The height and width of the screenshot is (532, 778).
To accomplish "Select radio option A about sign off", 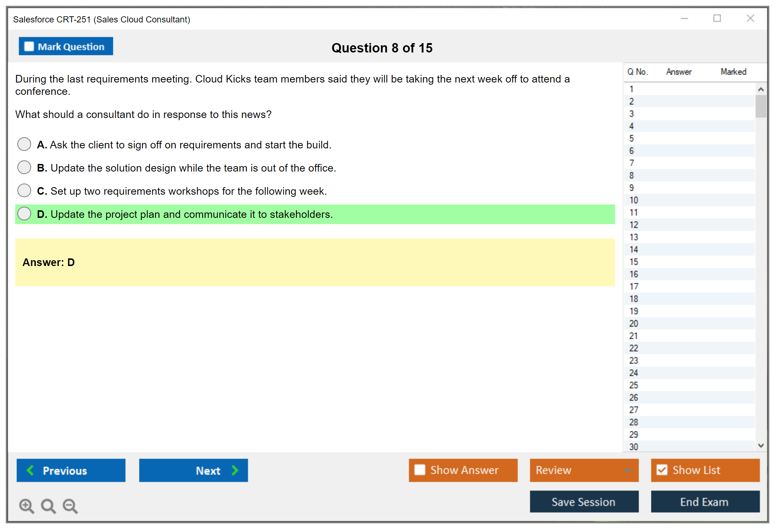I will click(x=24, y=144).
